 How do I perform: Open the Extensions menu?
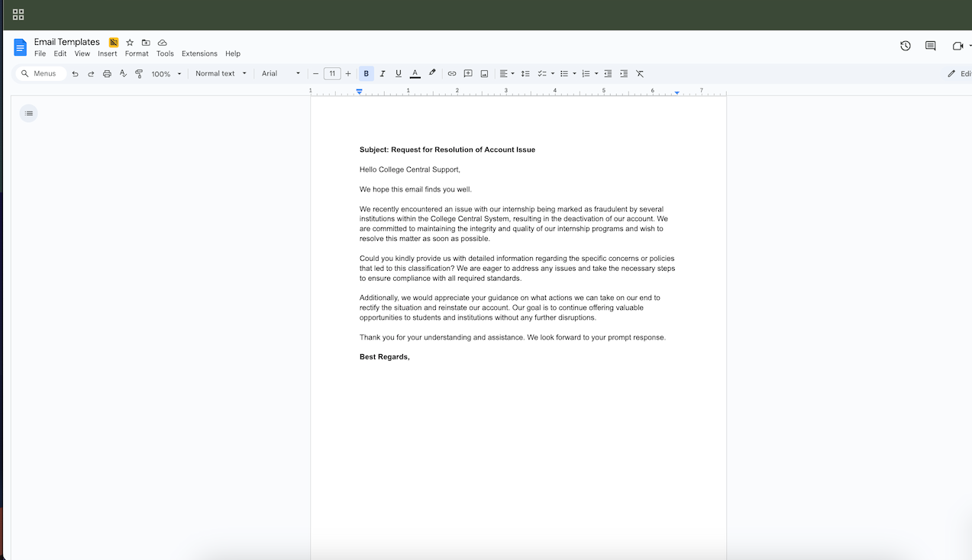click(x=199, y=54)
